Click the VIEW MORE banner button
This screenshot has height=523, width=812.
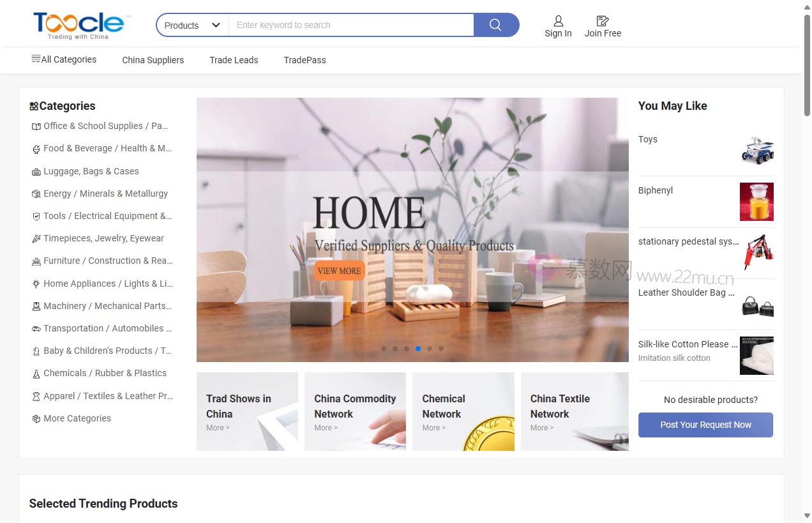340,271
